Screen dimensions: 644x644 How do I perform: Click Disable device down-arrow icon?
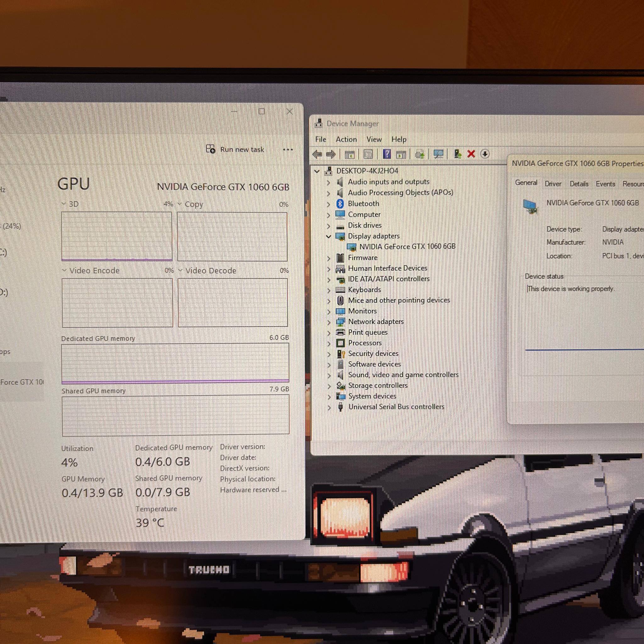tap(485, 154)
